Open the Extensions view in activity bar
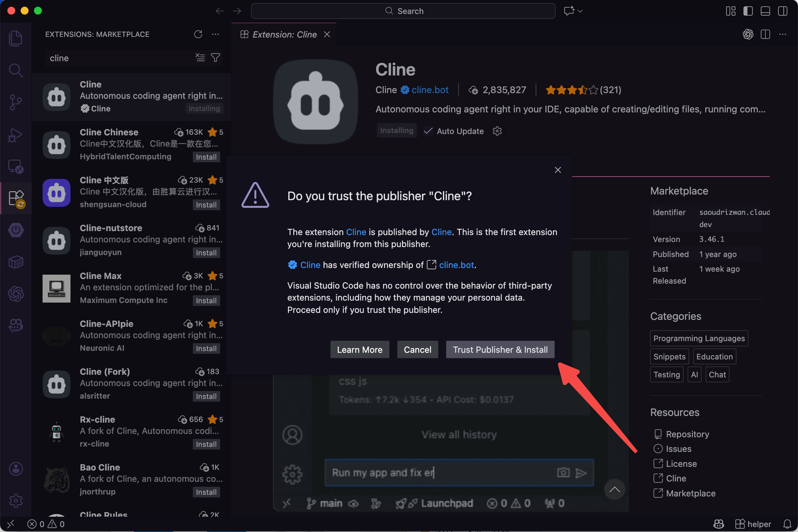Viewport: 798px width, 532px height. [x=16, y=198]
